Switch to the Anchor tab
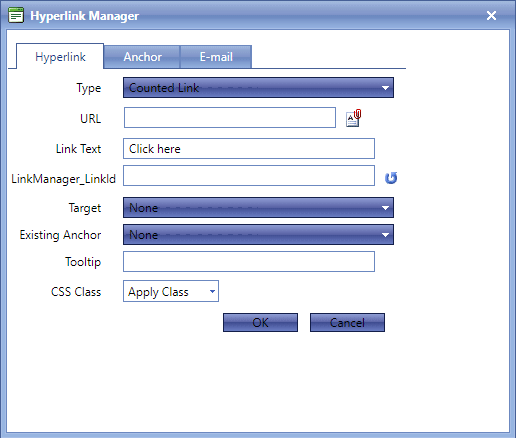The image size is (516, 438). click(142, 57)
